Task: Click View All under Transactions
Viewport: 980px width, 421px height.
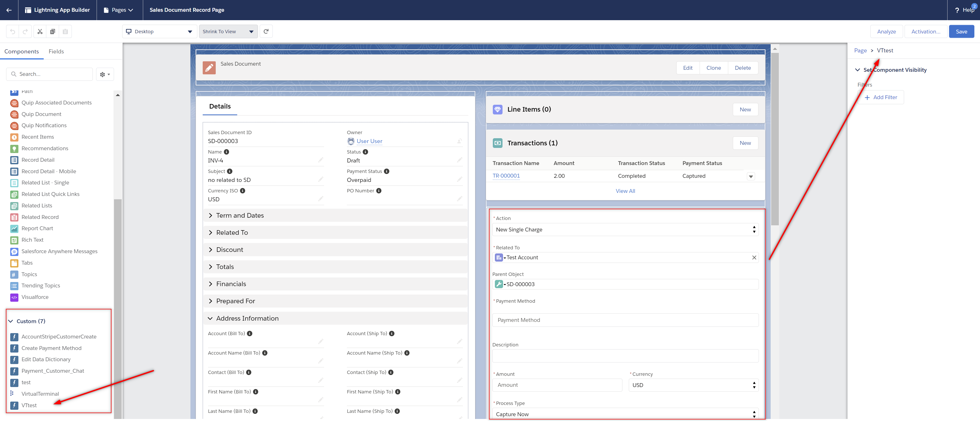Action: (x=625, y=191)
